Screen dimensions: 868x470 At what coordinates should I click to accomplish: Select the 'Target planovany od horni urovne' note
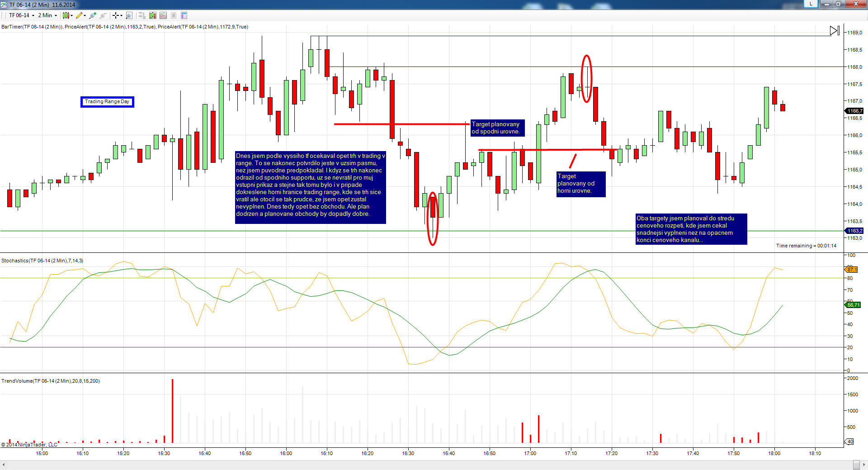(581, 184)
